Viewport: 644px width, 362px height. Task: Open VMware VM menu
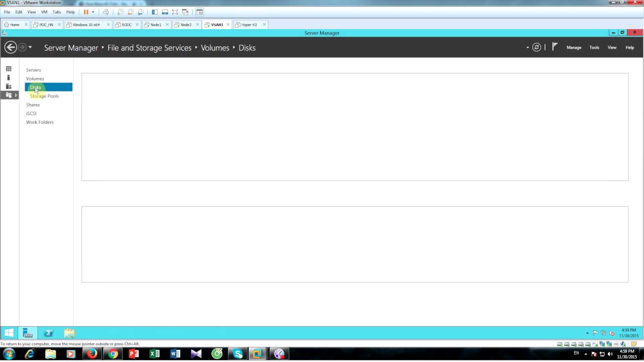coord(44,12)
